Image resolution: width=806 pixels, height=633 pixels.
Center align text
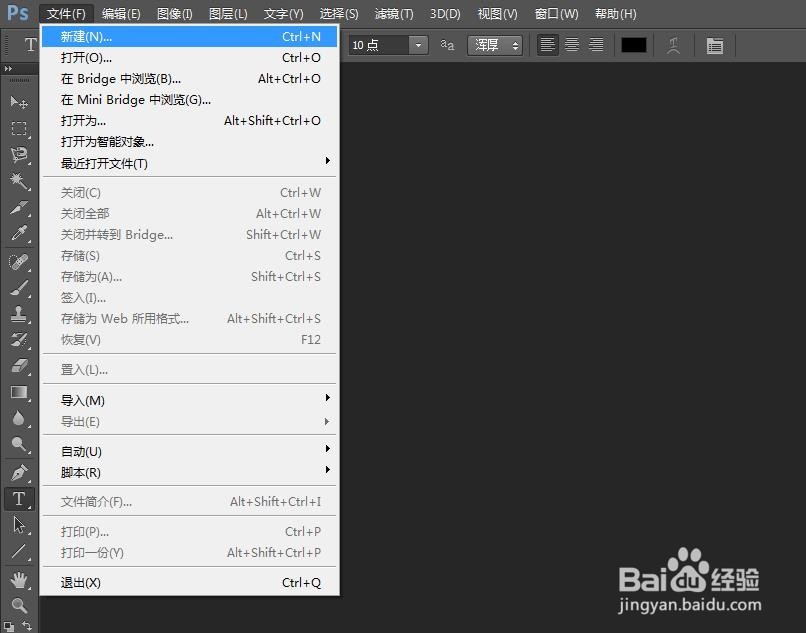tap(572, 45)
